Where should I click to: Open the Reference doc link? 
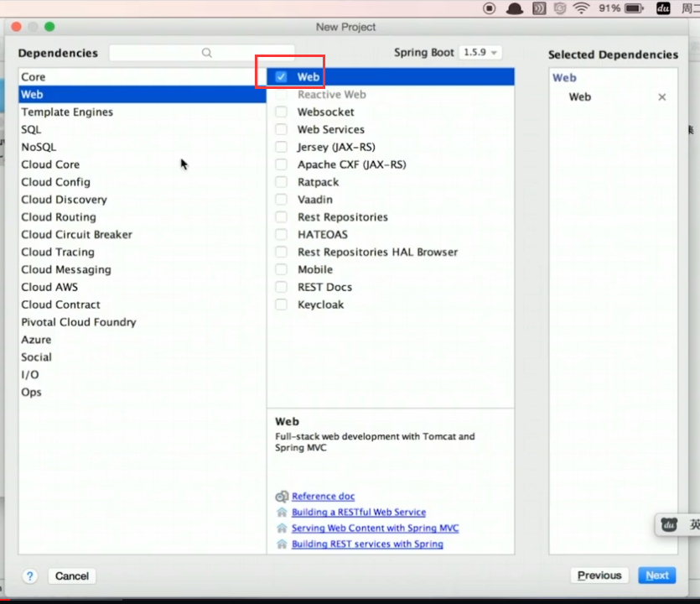pos(324,497)
